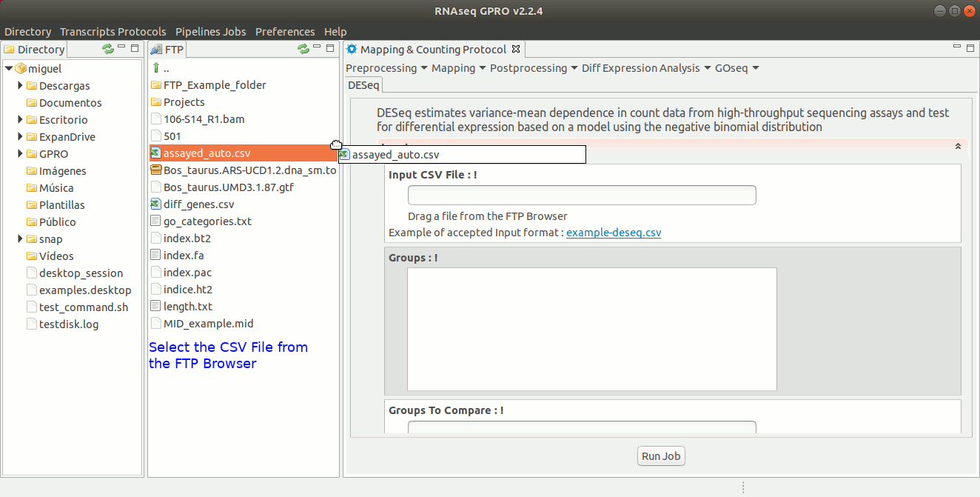Maximize the FTP panel
This screenshot has width=980, height=497.
coord(330,48)
